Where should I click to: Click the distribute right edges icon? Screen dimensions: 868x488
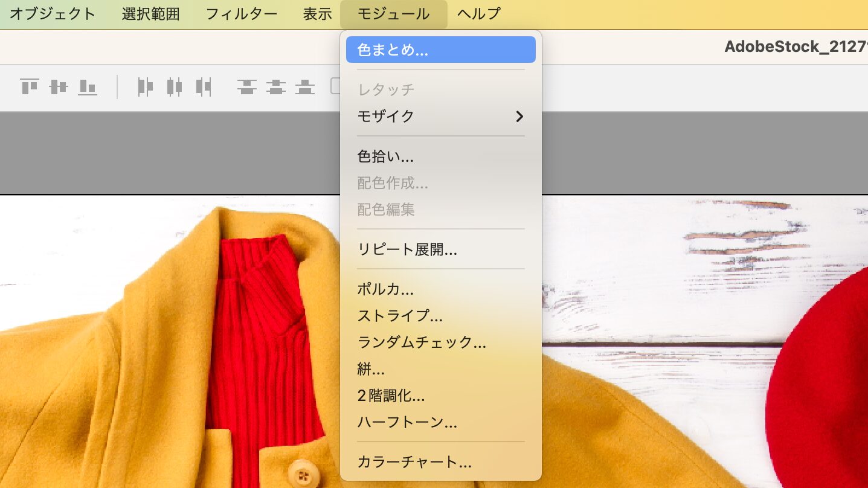click(x=204, y=87)
